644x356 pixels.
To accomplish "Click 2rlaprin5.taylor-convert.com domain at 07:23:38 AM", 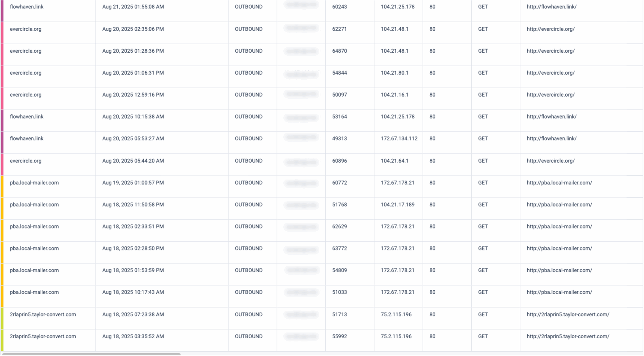I will [43, 315].
